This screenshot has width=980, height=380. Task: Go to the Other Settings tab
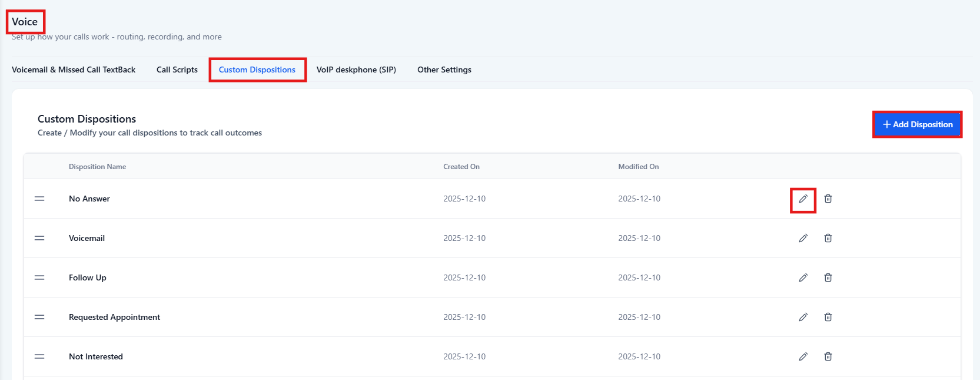click(x=444, y=70)
